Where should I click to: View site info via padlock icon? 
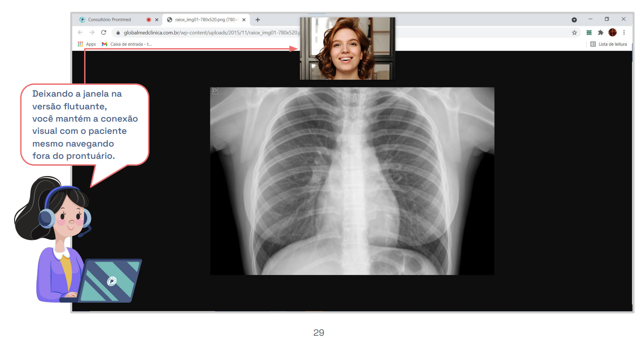click(118, 33)
